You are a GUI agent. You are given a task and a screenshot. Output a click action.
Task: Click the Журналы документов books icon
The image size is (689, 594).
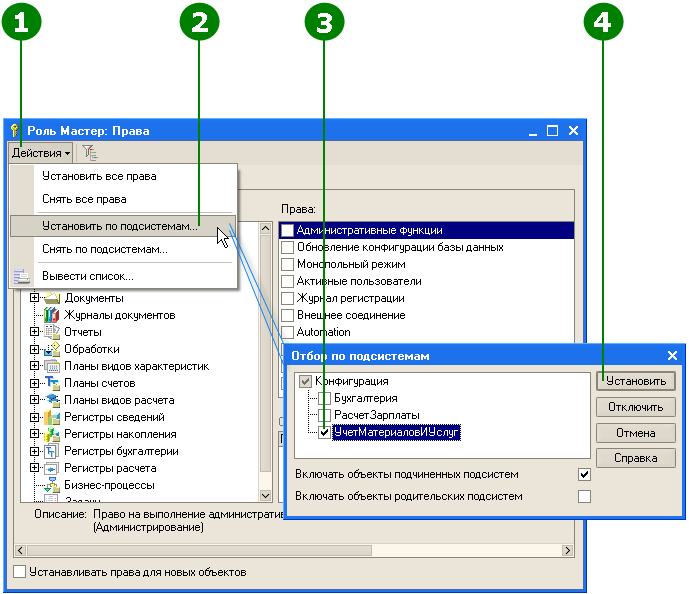(51, 315)
